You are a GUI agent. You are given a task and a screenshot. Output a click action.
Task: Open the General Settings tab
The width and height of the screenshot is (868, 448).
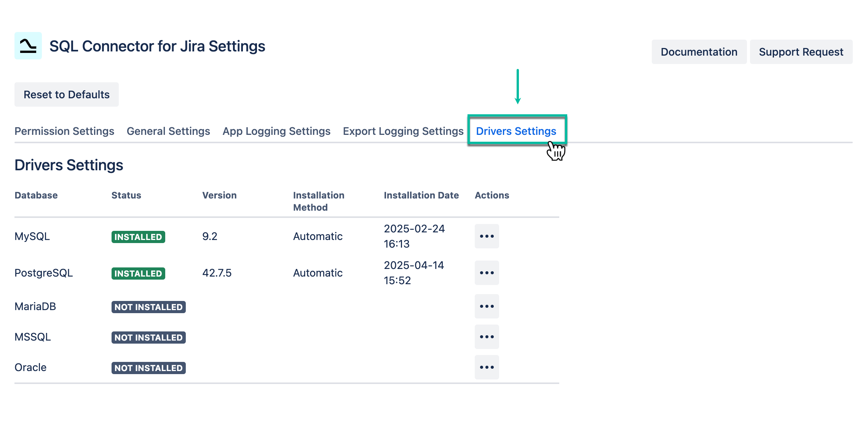[168, 131]
